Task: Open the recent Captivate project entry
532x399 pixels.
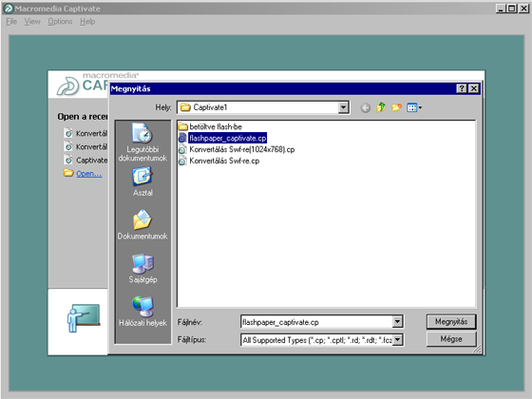Action: 85,161
